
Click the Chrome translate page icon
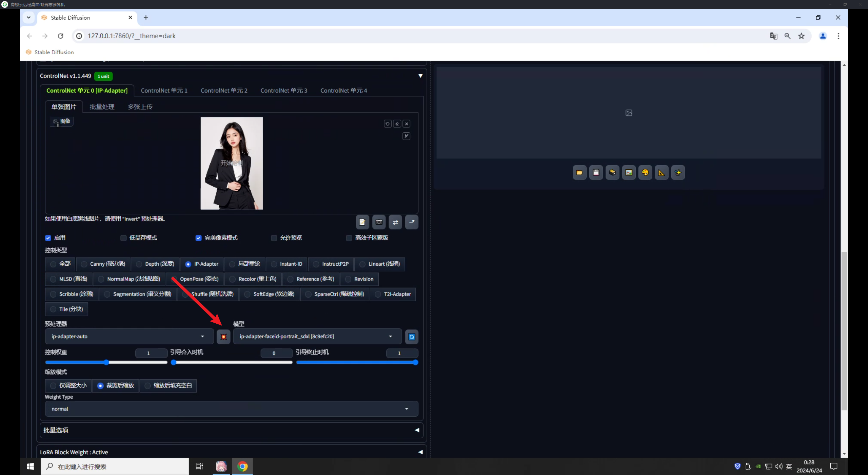coord(773,36)
